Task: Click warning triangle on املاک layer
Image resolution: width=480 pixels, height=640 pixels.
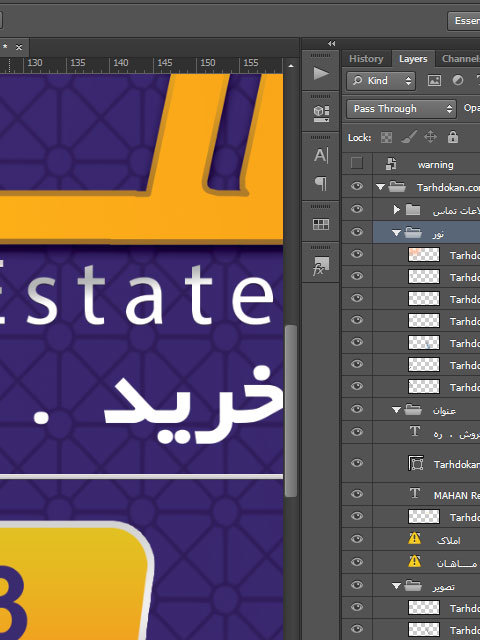Action: pos(414,539)
